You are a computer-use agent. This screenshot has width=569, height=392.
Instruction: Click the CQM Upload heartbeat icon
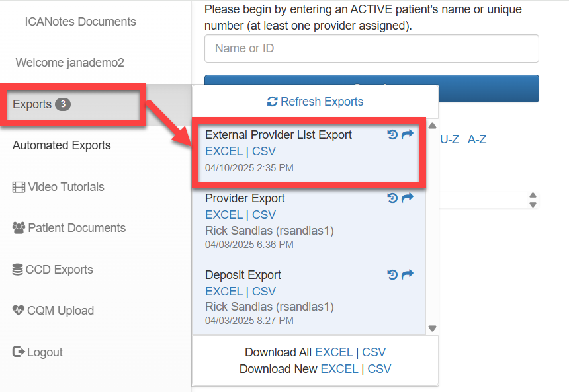pyautogui.click(x=19, y=311)
